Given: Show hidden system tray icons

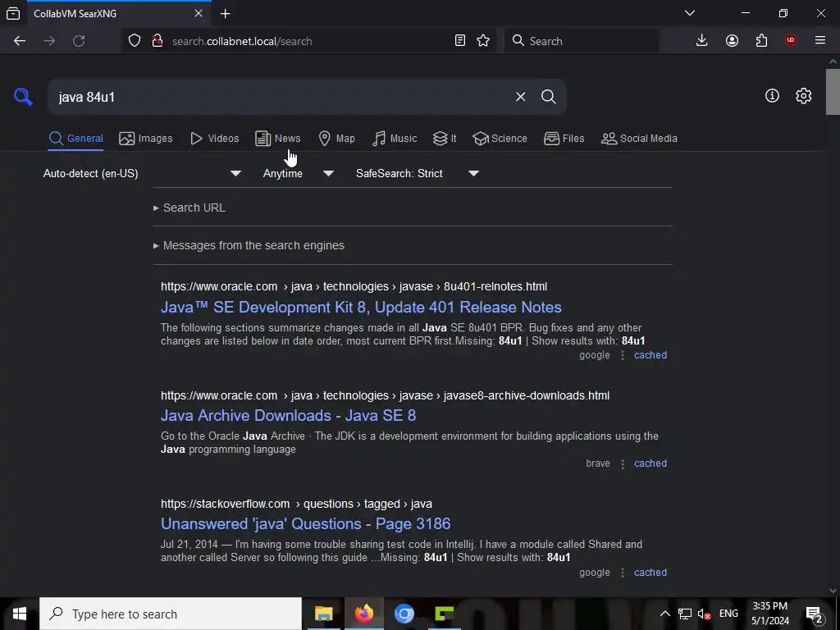Looking at the screenshot, I should (x=664, y=614).
